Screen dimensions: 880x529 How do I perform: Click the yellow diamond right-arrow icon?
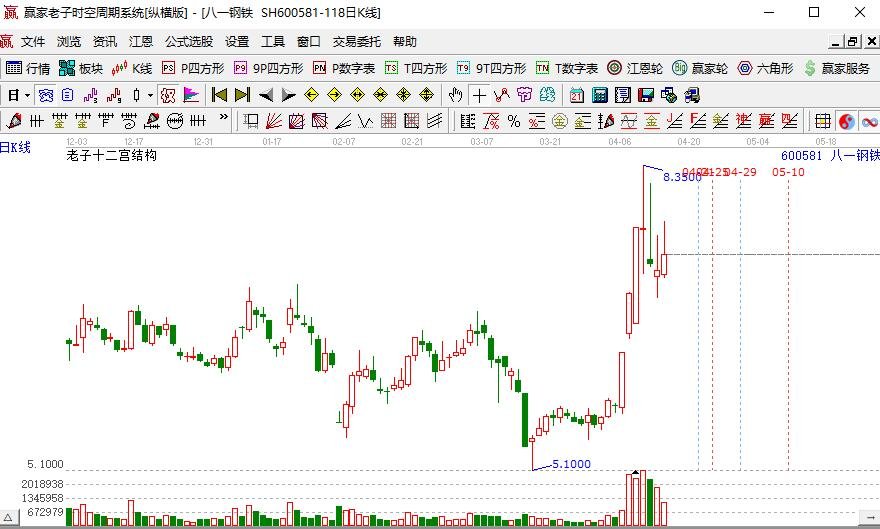coord(334,95)
